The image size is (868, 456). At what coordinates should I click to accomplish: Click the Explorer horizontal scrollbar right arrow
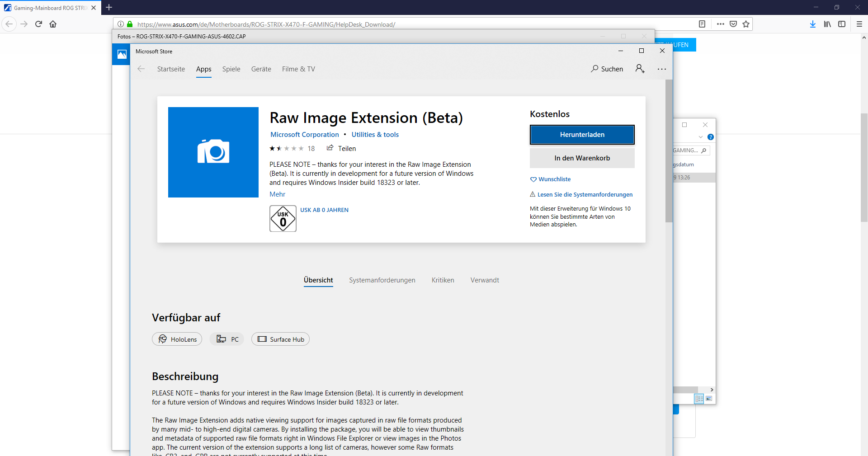pyautogui.click(x=712, y=390)
